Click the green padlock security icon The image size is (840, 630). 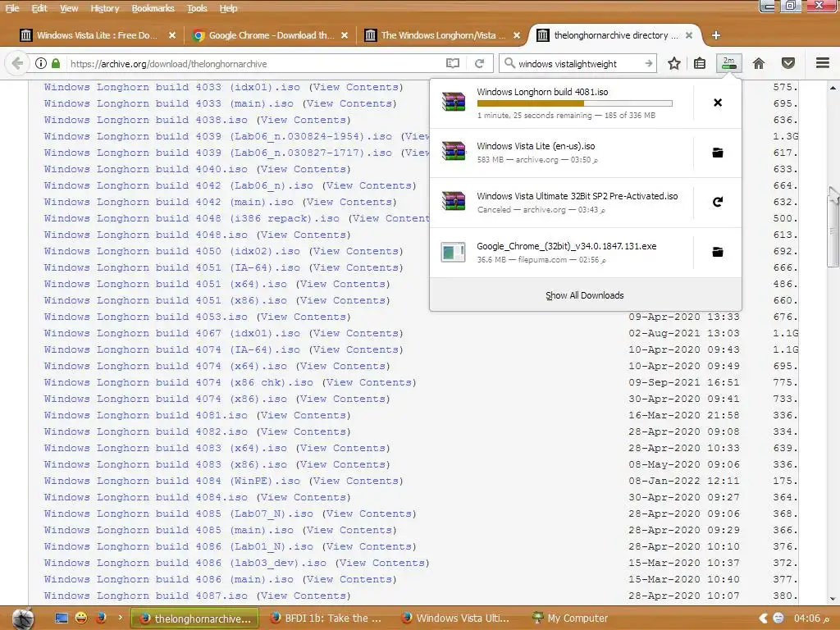56,63
